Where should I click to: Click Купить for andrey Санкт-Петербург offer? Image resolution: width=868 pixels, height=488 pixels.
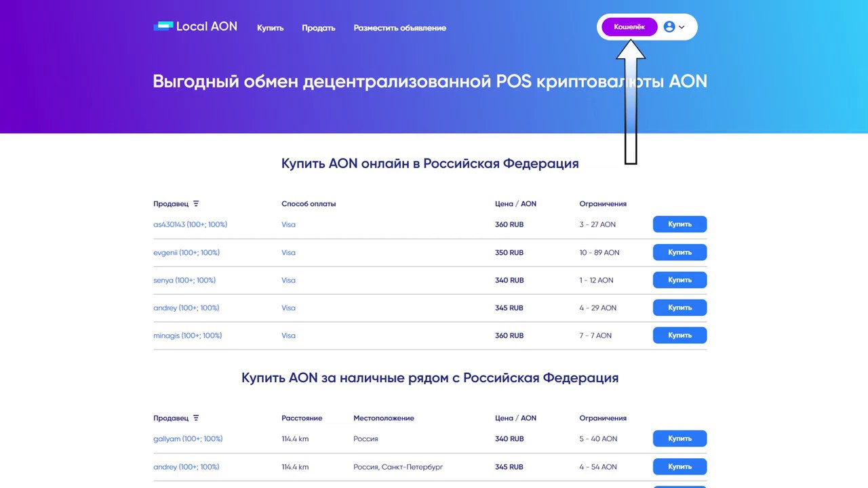[679, 467]
